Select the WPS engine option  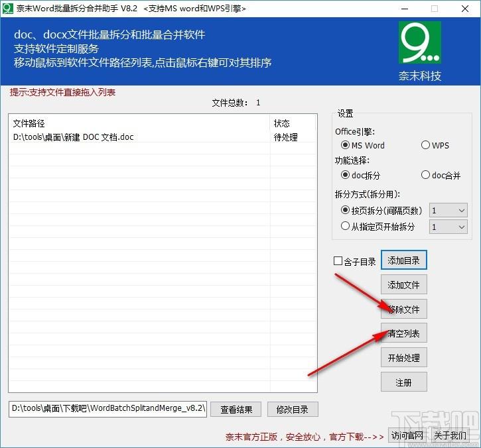(435, 145)
